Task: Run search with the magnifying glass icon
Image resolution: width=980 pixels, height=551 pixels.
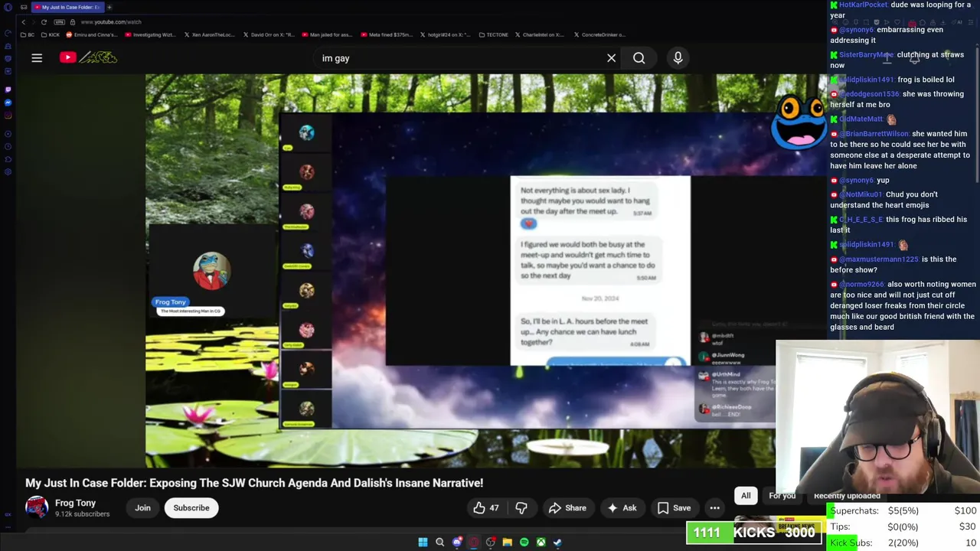Action: [x=639, y=58]
